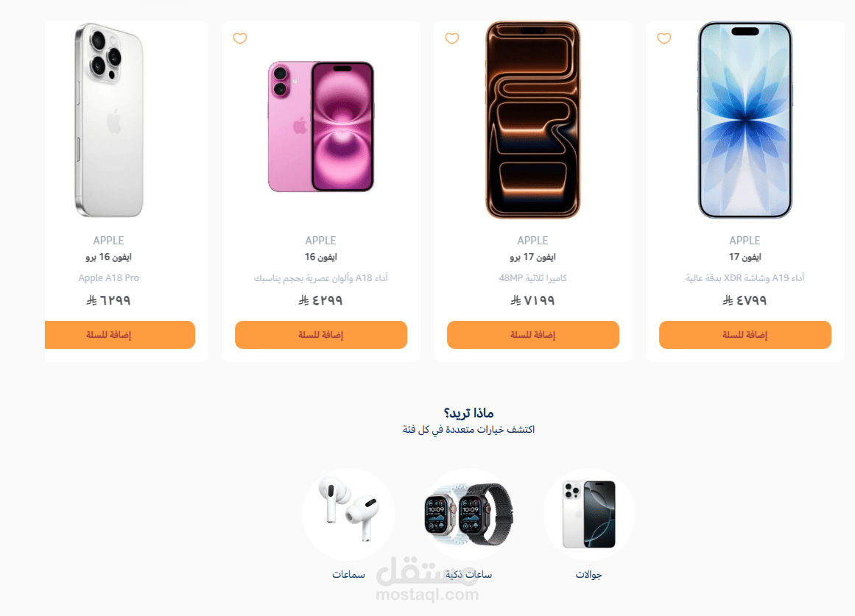Select the white iPhone 16 Pro product image
Viewport: 855px width, 616px height.
click(109, 120)
